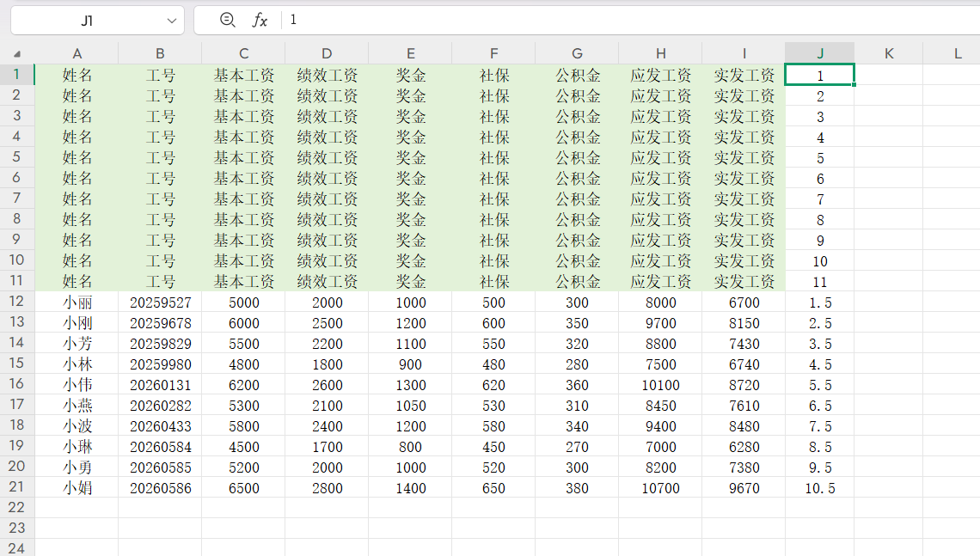
Task: Expand the Name Box dropdown arrow
Action: pyautogui.click(x=169, y=20)
